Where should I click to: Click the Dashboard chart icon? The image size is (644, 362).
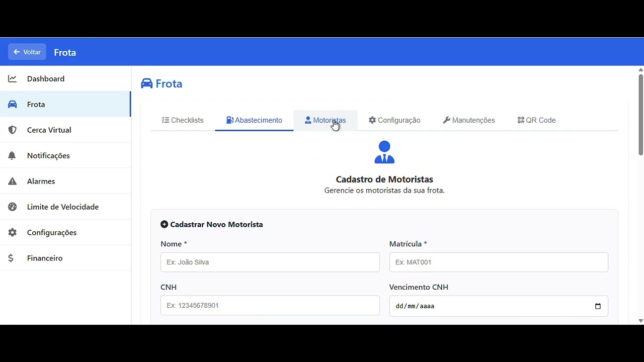(13, 78)
